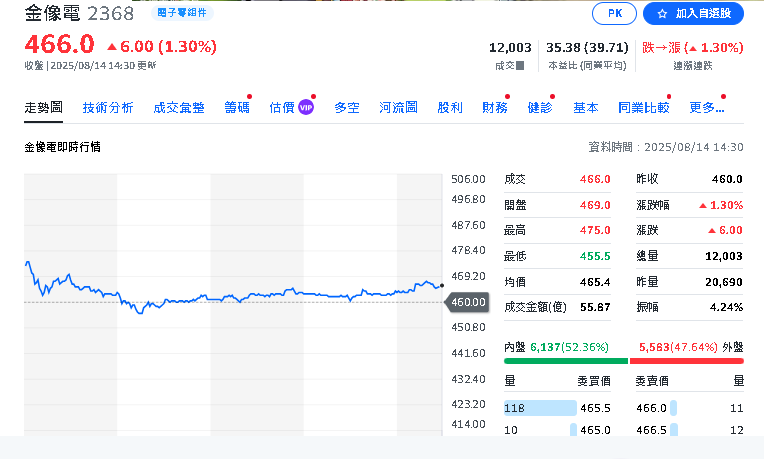Click the 委賣價 column header
Image resolution: width=764 pixels, height=459 pixels.
(x=652, y=381)
